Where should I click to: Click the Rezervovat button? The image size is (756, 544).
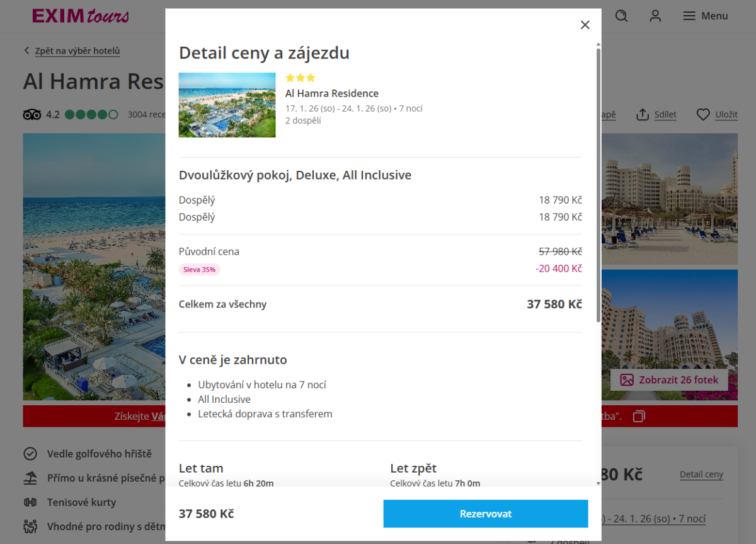tap(485, 514)
